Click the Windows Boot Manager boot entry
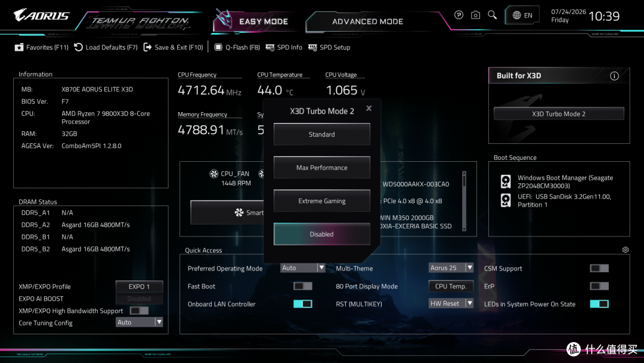The width and height of the screenshot is (644, 363). pos(565,181)
